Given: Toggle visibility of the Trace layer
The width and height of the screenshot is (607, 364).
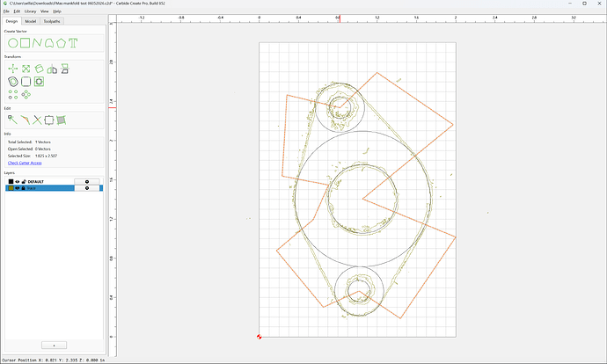Looking at the screenshot, I should pos(18,188).
